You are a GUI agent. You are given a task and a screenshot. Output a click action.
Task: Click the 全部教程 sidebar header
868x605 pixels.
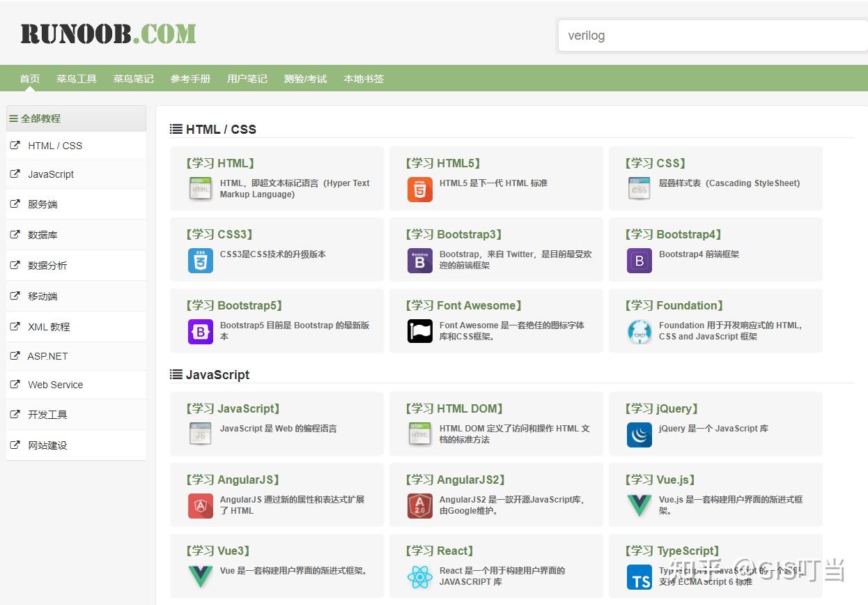point(76,118)
